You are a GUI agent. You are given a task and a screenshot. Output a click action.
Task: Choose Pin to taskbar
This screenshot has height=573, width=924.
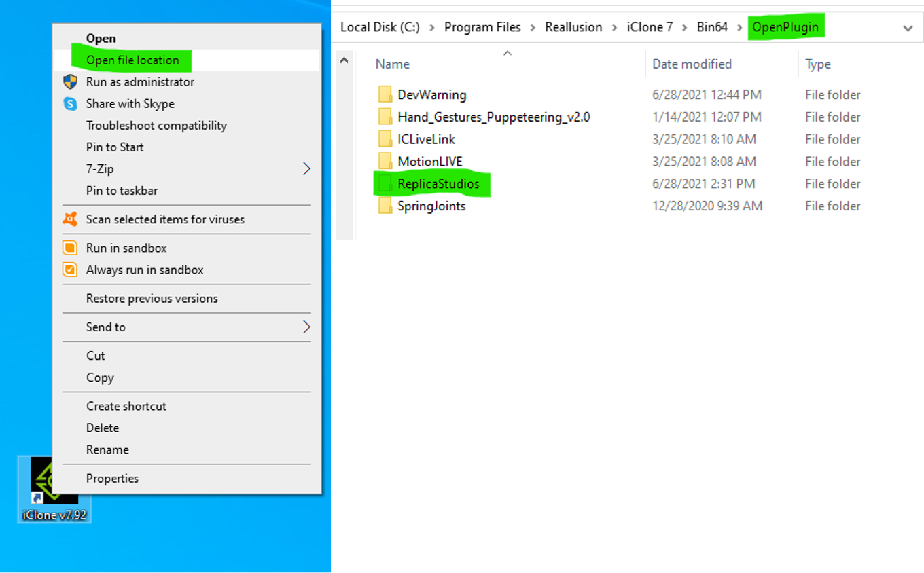tap(187, 191)
